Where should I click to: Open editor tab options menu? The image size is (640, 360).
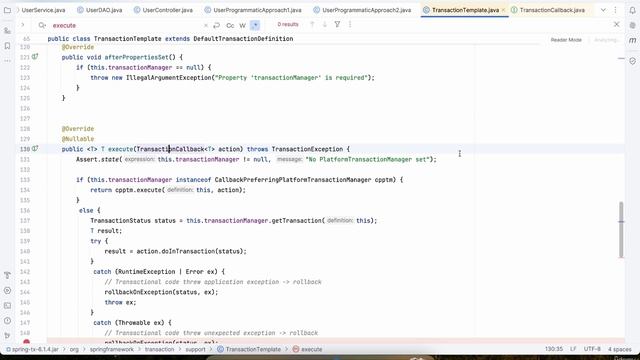click(x=616, y=10)
